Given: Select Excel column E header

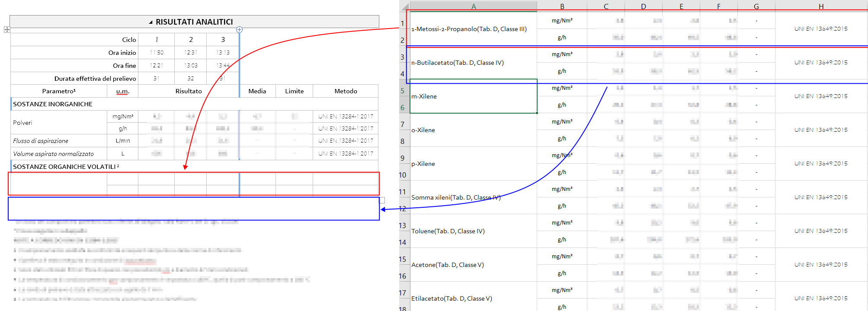Looking at the screenshot, I should pyautogui.click(x=681, y=6).
